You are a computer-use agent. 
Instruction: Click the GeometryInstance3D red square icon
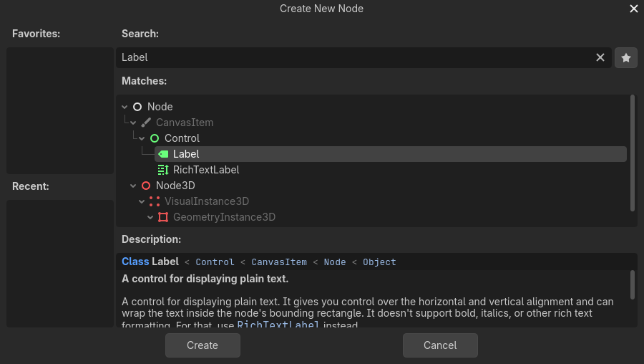pos(163,217)
